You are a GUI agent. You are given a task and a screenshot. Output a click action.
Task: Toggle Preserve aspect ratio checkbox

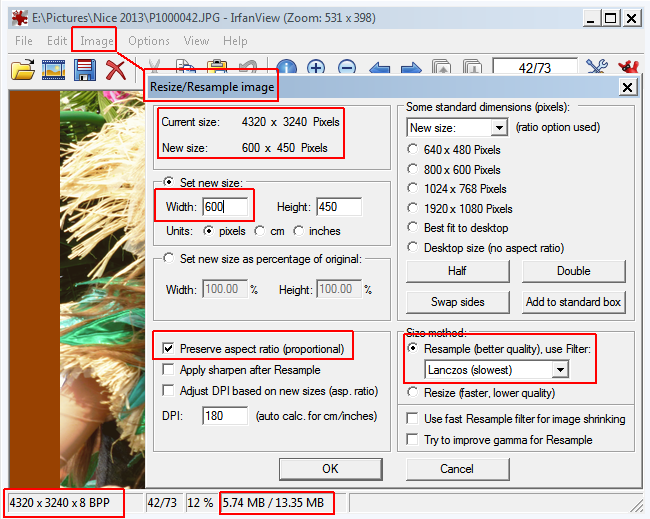tap(169, 349)
